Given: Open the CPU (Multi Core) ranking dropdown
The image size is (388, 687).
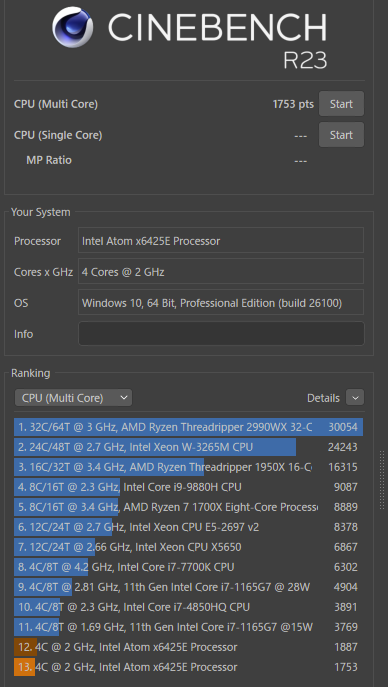Looking at the screenshot, I should (x=73, y=398).
